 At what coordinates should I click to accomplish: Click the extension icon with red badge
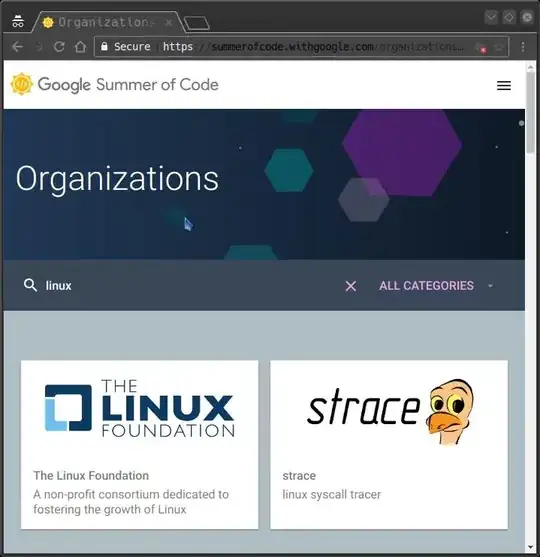[481, 48]
